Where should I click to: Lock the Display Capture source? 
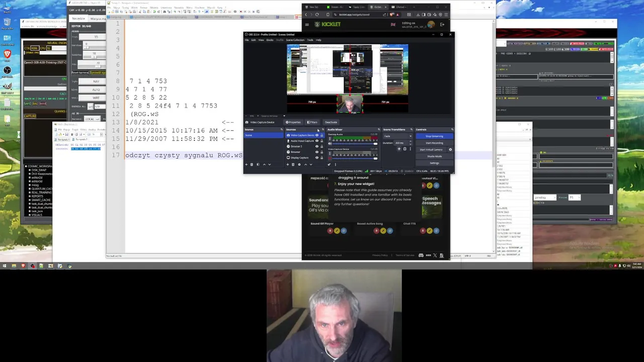(322, 158)
